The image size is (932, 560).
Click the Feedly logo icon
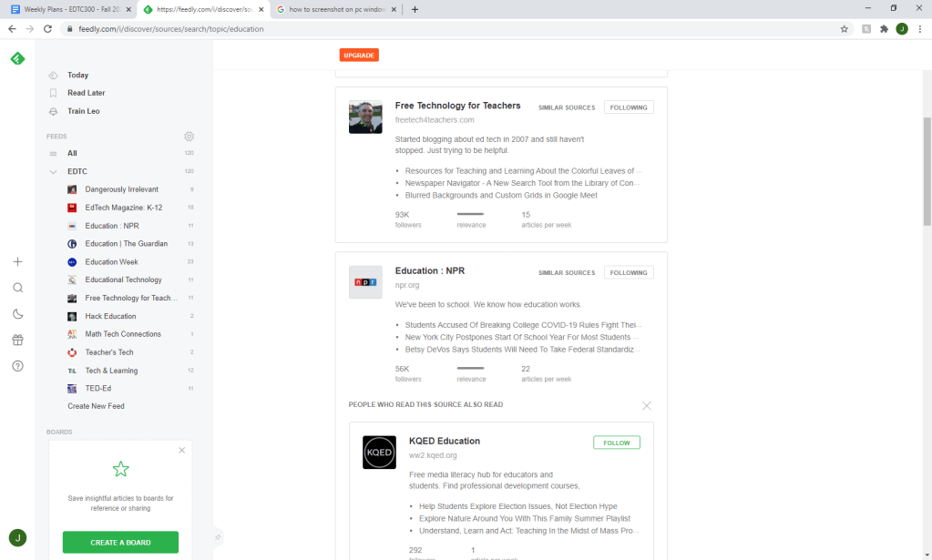(x=17, y=59)
